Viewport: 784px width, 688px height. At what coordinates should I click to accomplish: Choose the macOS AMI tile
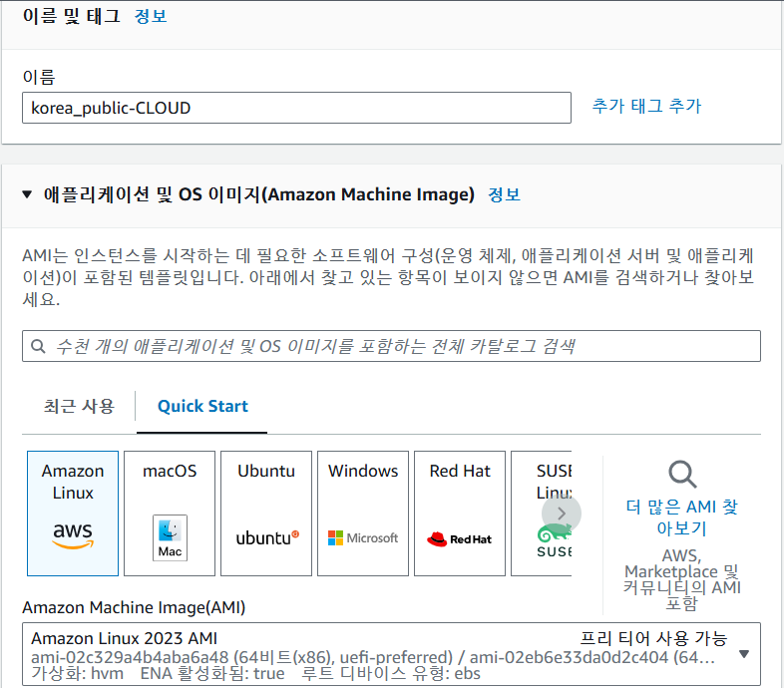pos(170,513)
